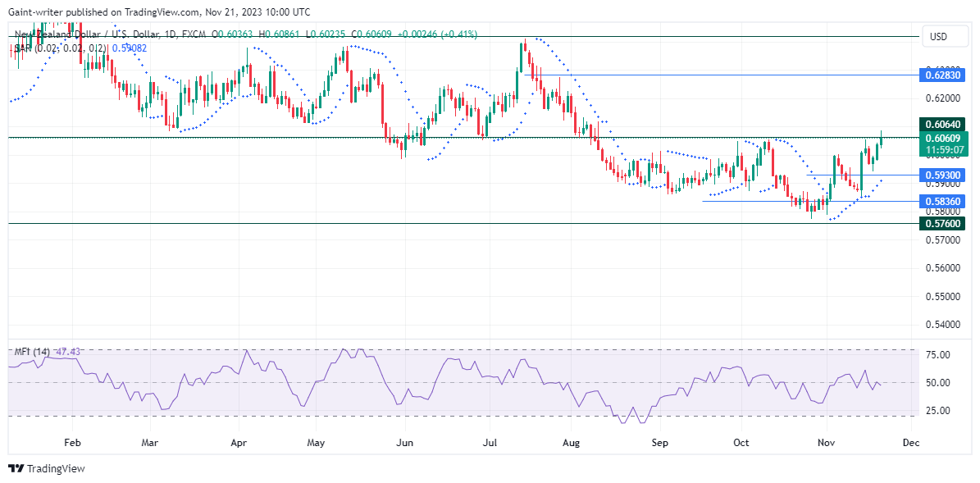Click the 0.57000 price axis value
The width and height of the screenshot is (980, 483).
[942, 240]
